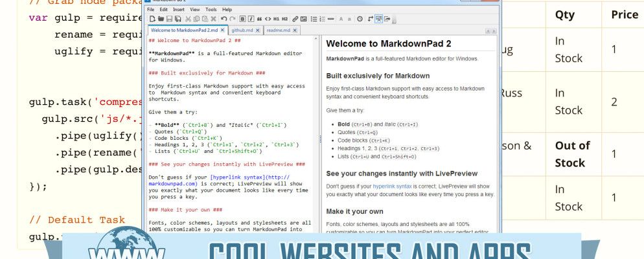Click the Save icon in toolbar

[x=169, y=19]
